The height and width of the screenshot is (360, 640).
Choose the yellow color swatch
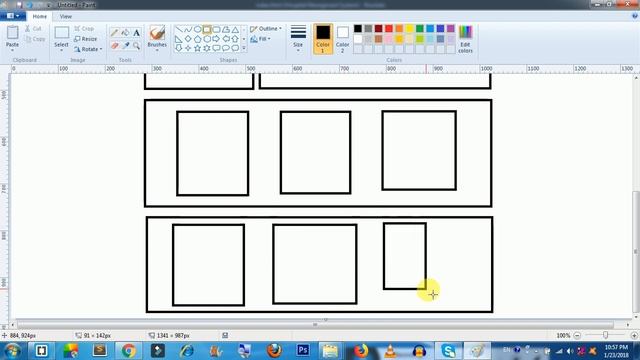coord(409,29)
